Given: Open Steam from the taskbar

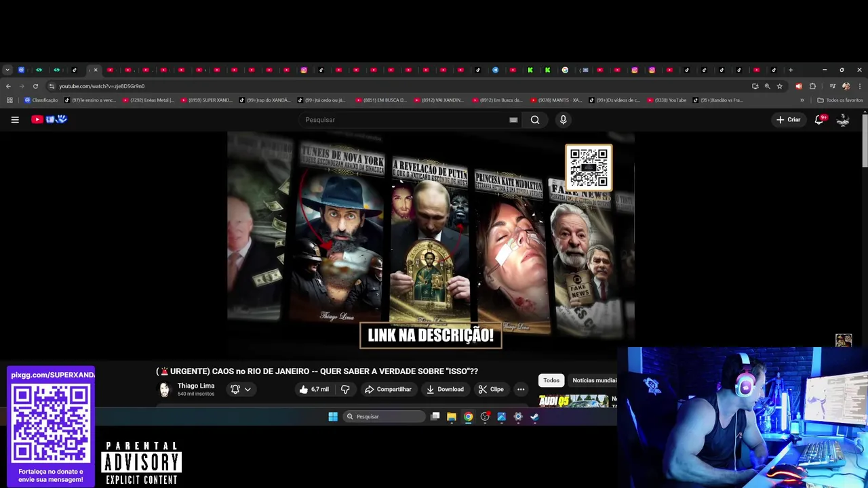Looking at the screenshot, I should pos(534,417).
